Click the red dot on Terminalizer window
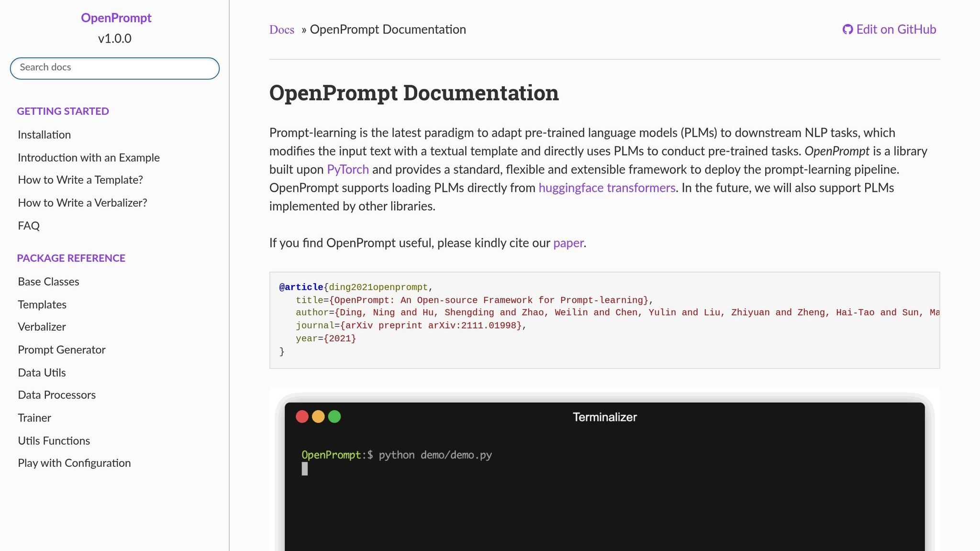Screen dimensions: 980x551 [x=302, y=417]
